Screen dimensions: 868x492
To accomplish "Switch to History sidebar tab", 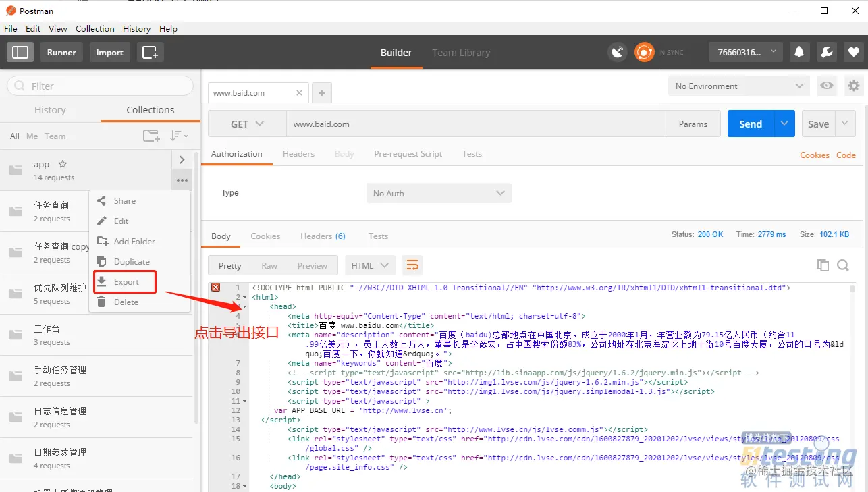I will click(x=50, y=109).
